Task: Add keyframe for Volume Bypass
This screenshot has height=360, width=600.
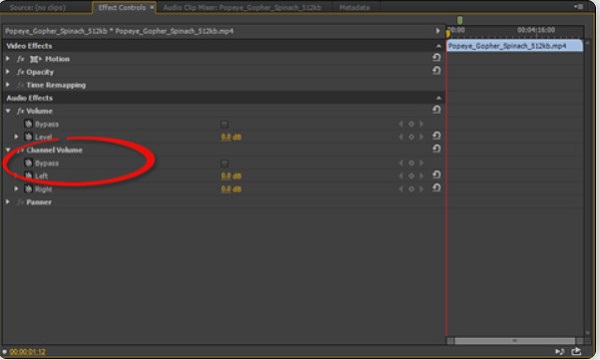Action: 411,124
